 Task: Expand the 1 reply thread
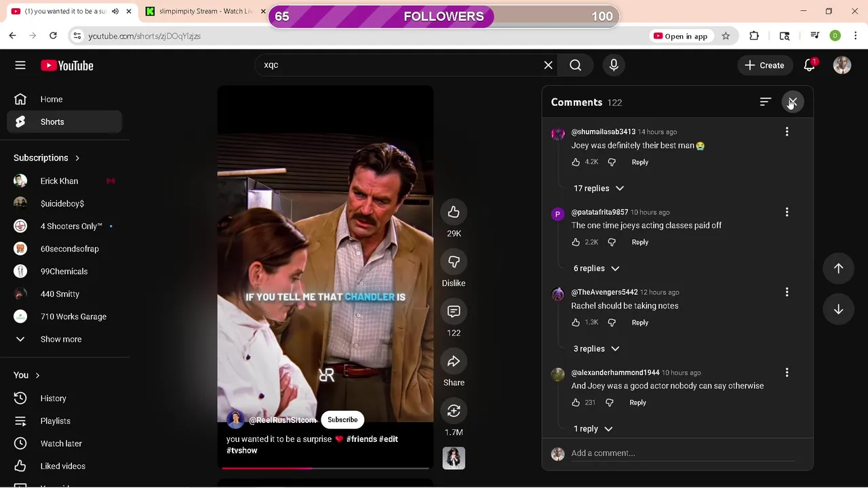593,428
